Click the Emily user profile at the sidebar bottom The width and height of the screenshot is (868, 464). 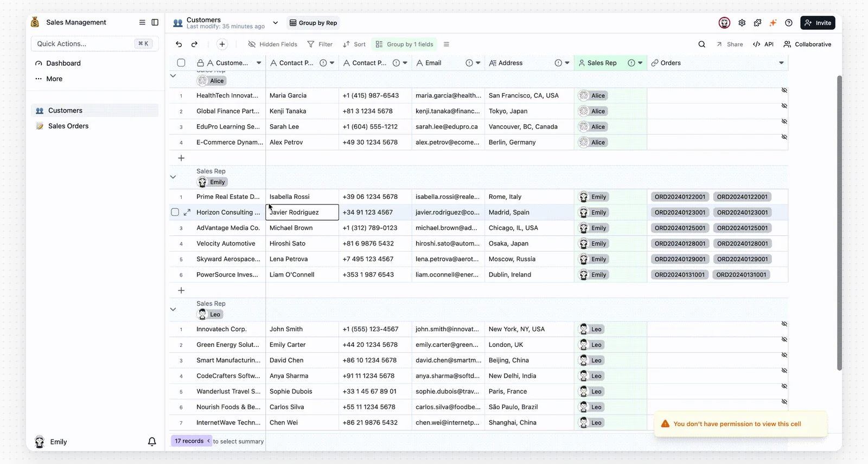coord(51,442)
